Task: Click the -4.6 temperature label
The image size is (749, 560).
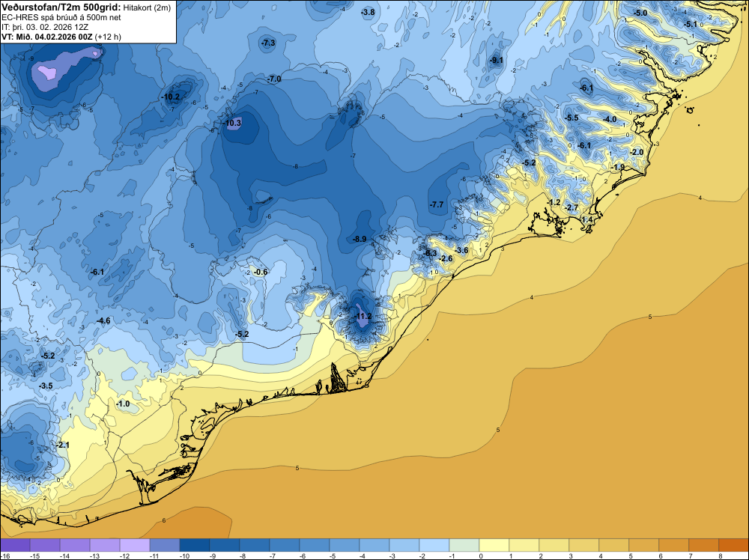Action: coord(103,320)
